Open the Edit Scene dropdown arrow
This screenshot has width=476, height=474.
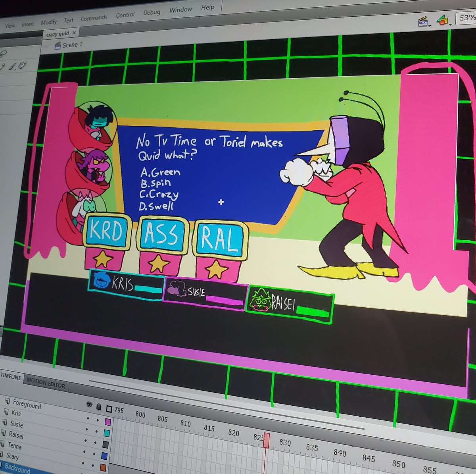430,26
